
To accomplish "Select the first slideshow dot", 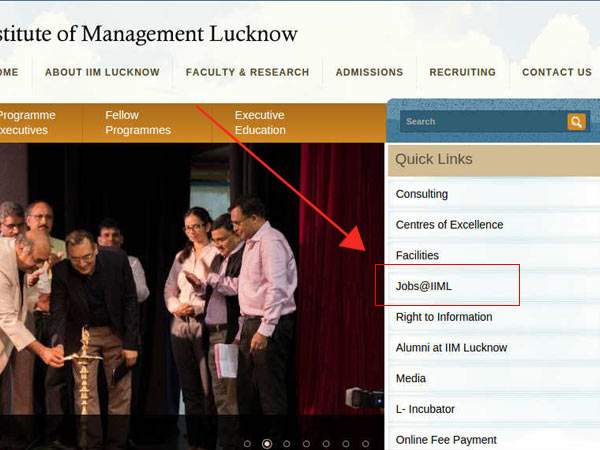I will coord(247,444).
